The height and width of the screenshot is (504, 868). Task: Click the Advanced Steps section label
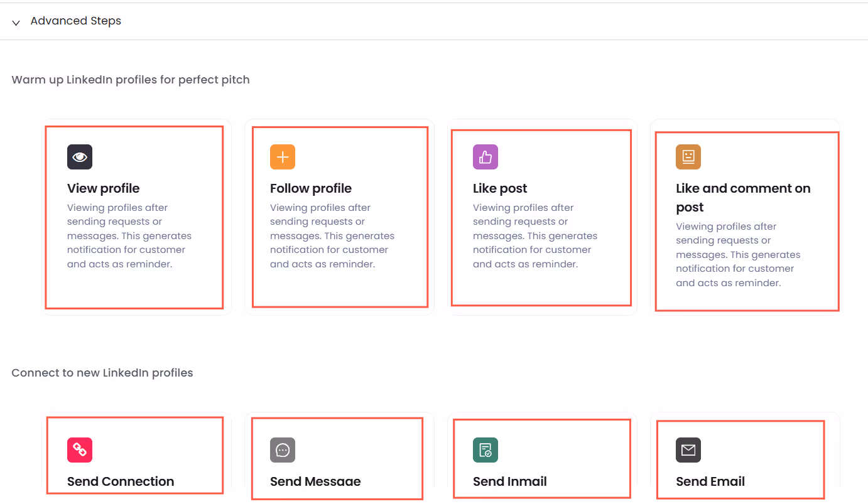[75, 21]
